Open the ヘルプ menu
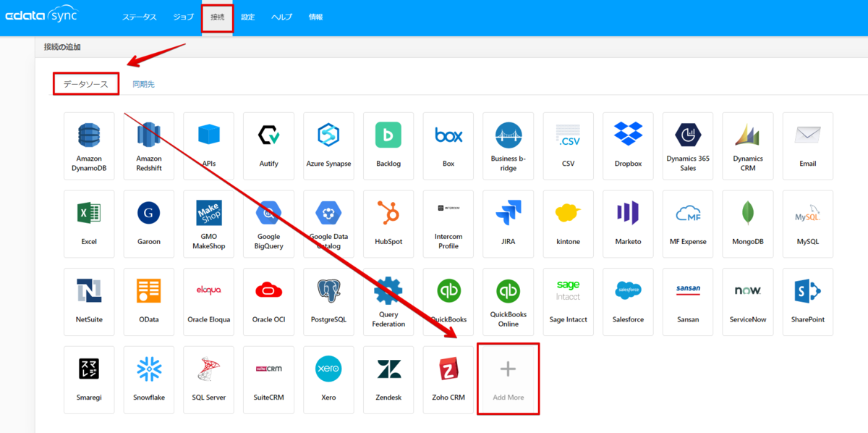The image size is (868, 433). 282,17
